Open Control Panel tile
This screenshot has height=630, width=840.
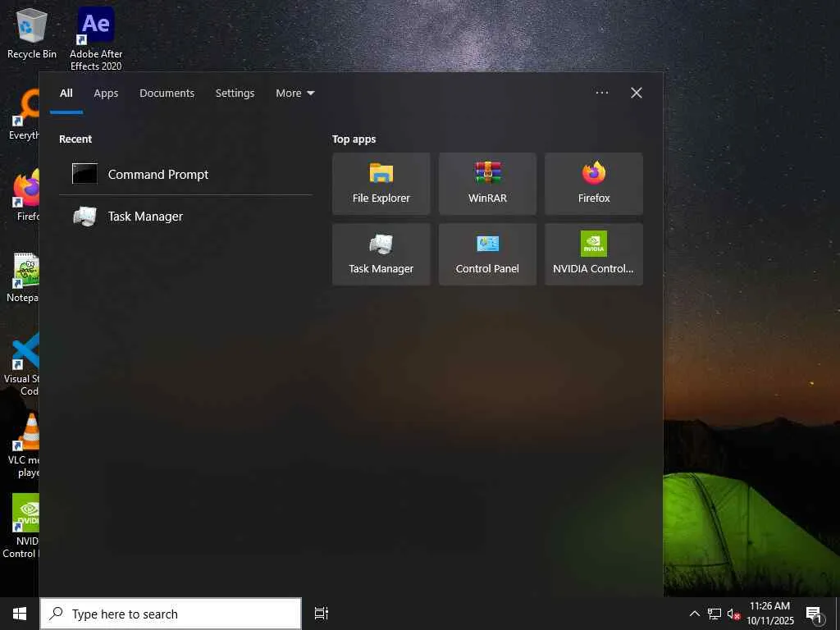[x=487, y=254]
